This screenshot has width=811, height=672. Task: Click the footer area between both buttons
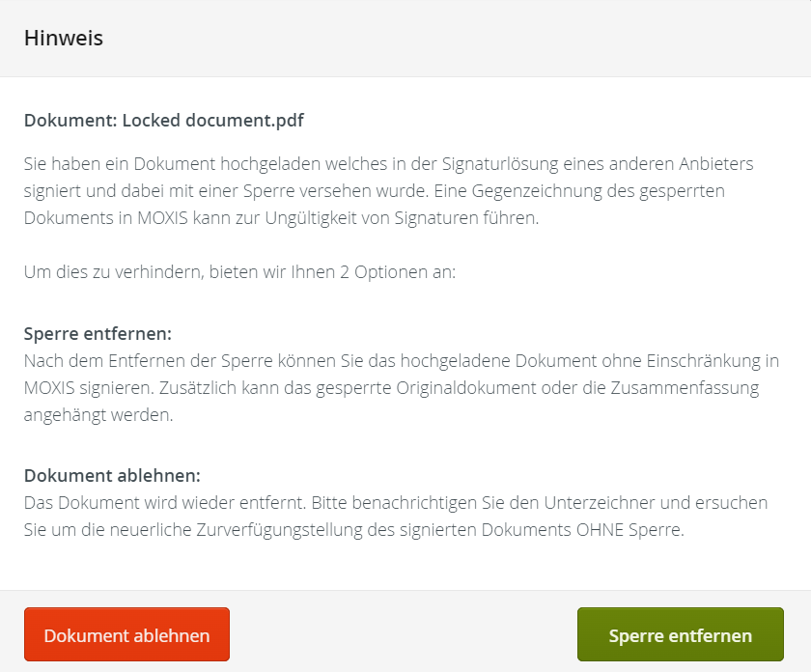(405, 634)
